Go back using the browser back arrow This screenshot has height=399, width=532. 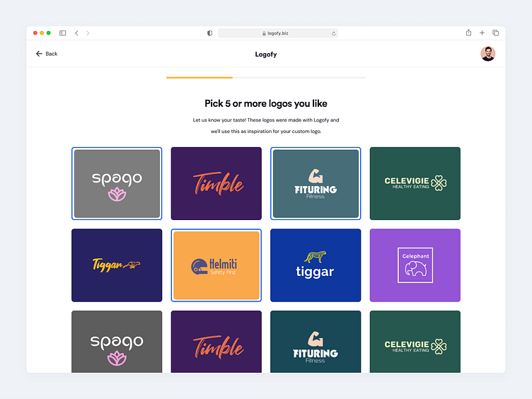pos(76,33)
